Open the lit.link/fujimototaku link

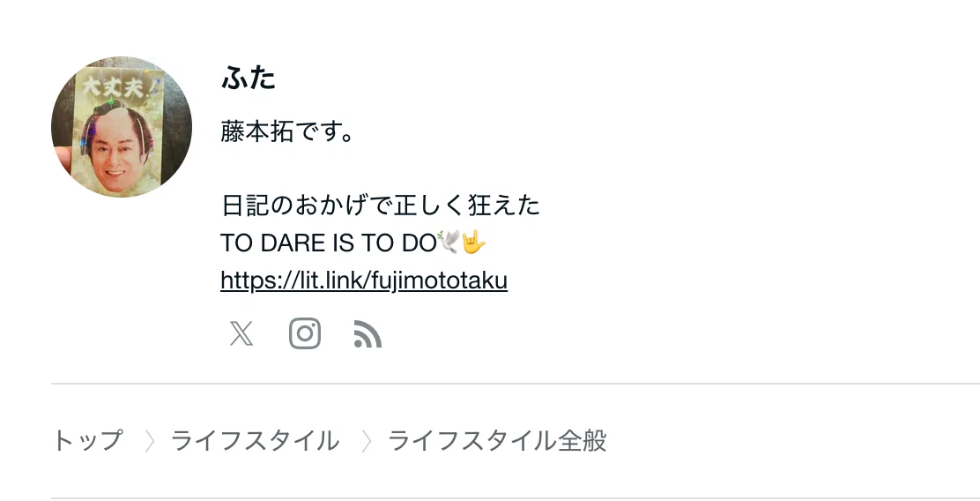click(364, 280)
